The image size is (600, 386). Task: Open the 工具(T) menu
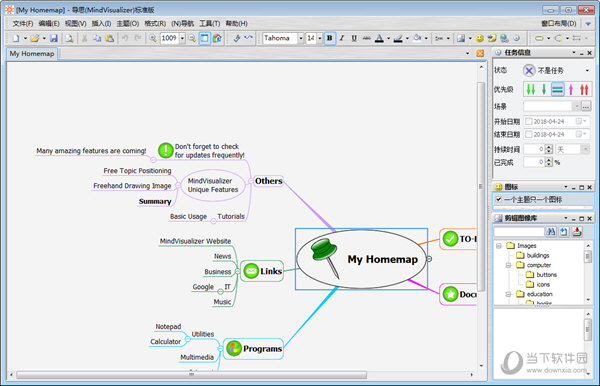[x=210, y=23]
